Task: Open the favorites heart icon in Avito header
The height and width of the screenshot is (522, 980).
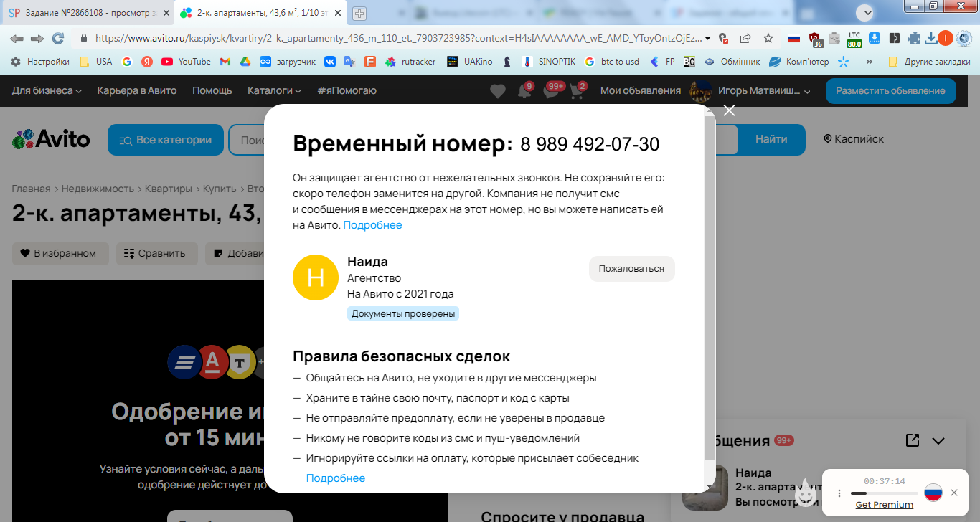Action: [x=497, y=91]
